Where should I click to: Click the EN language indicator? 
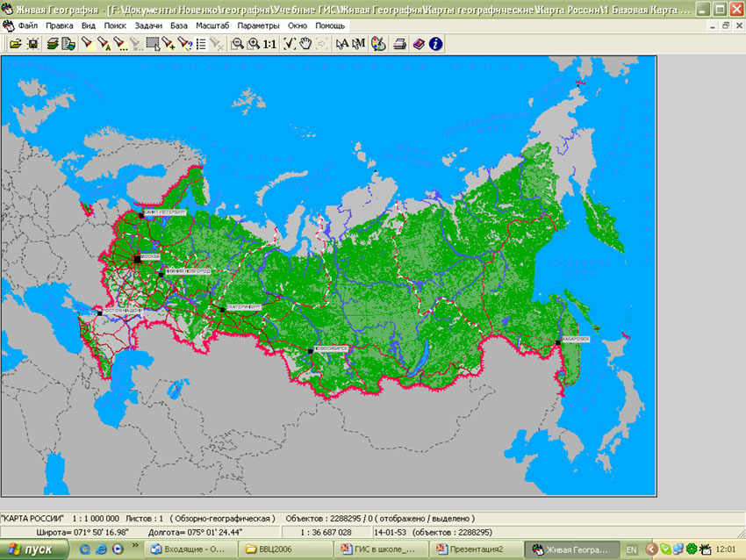[631, 549]
